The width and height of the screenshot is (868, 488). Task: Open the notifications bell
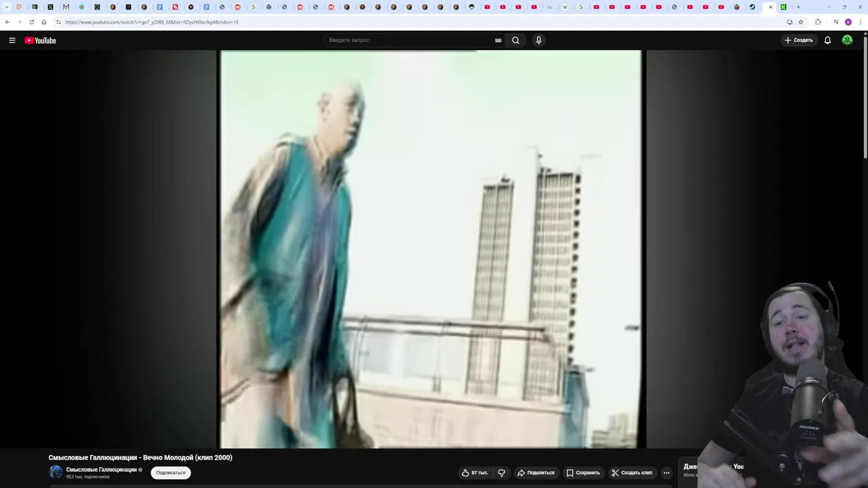coord(827,40)
